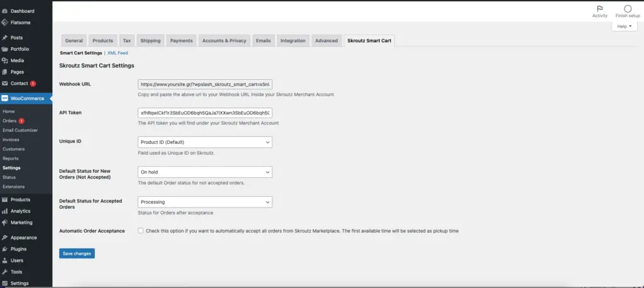Switch to the Products settings tab
644x288 pixels.
(x=103, y=41)
